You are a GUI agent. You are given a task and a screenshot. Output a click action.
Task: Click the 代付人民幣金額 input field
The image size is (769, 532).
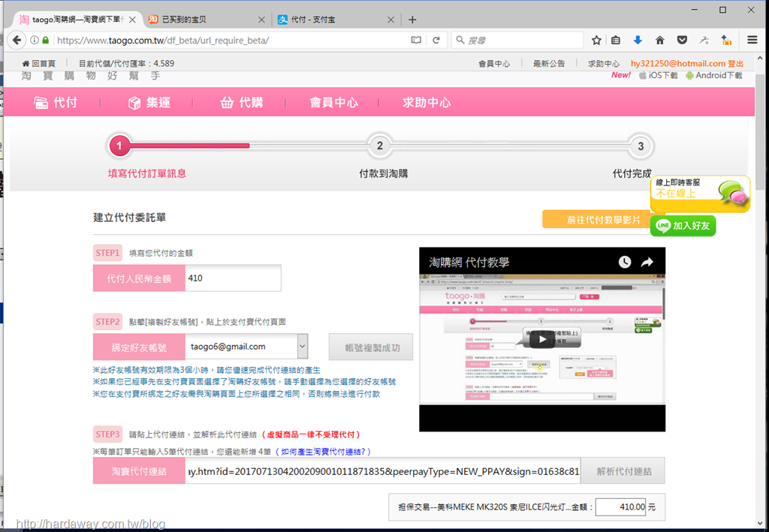tap(233, 278)
